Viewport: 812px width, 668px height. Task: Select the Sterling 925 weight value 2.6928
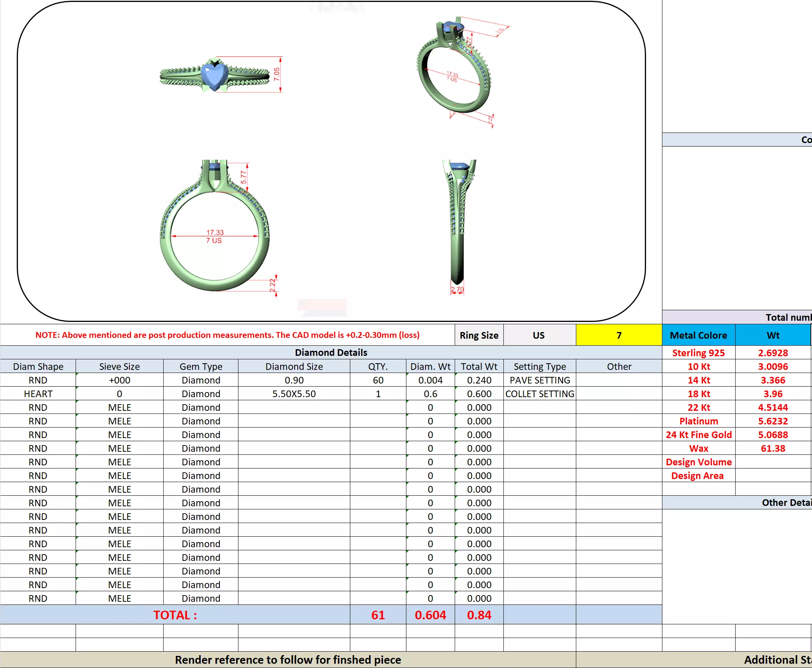773,353
